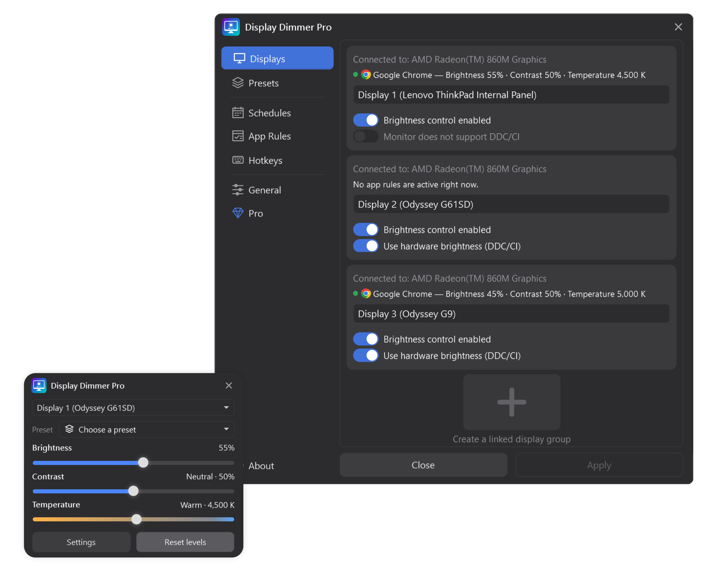Image resolution: width=704 pixels, height=588 pixels.
Task: Close the small Display Dimmer popup
Action: 229,385
